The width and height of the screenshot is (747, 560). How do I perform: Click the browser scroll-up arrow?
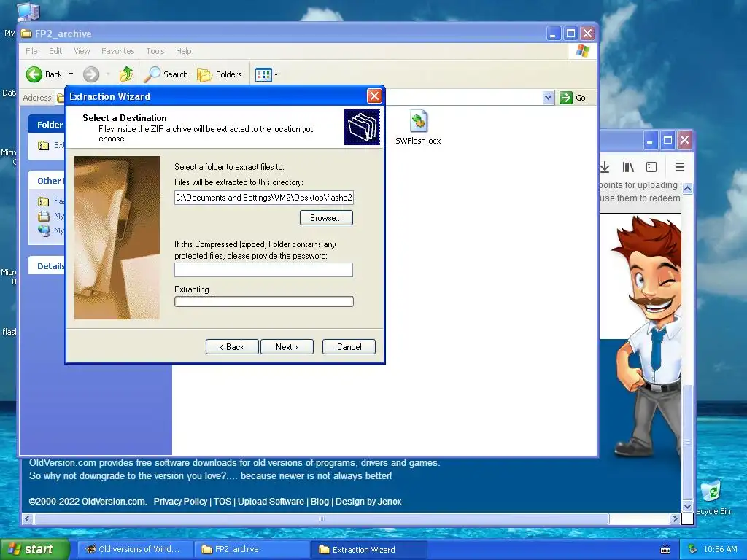click(687, 189)
